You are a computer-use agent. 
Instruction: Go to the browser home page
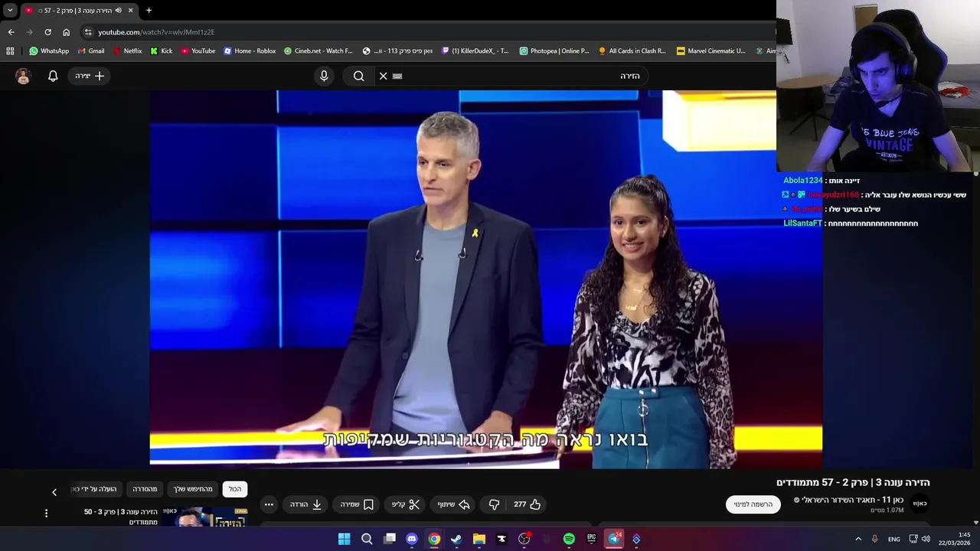(66, 32)
